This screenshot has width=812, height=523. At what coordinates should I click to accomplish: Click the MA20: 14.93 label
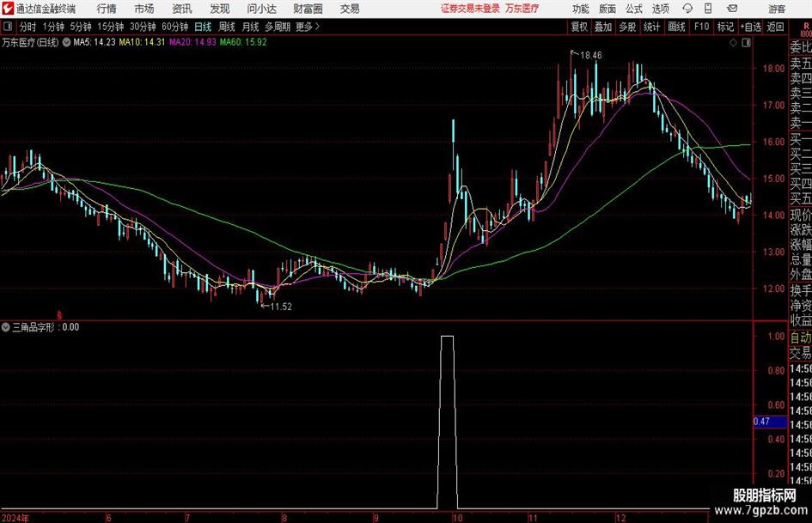(x=192, y=42)
